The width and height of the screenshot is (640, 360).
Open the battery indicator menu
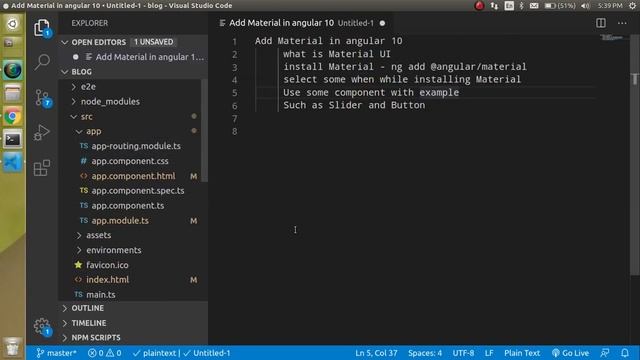click(560, 6)
